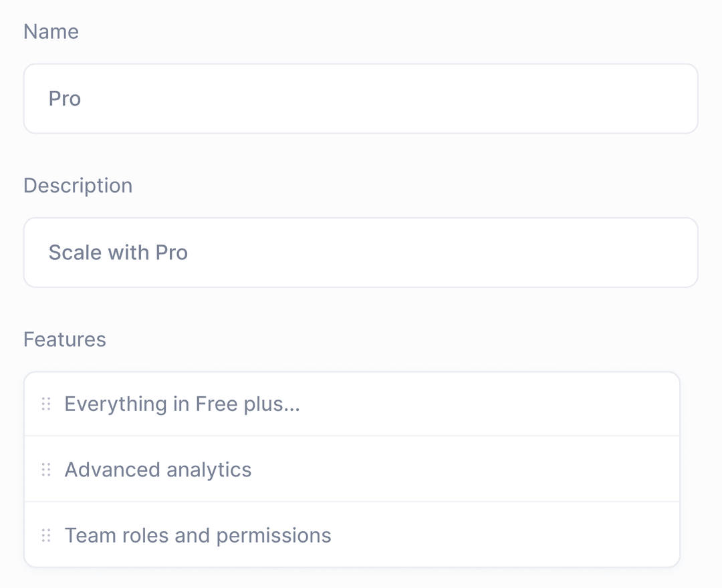Viewport: 722px width, 588px height.
Task: Click the word "analytics" in second feature
Action: pos(209,470)
